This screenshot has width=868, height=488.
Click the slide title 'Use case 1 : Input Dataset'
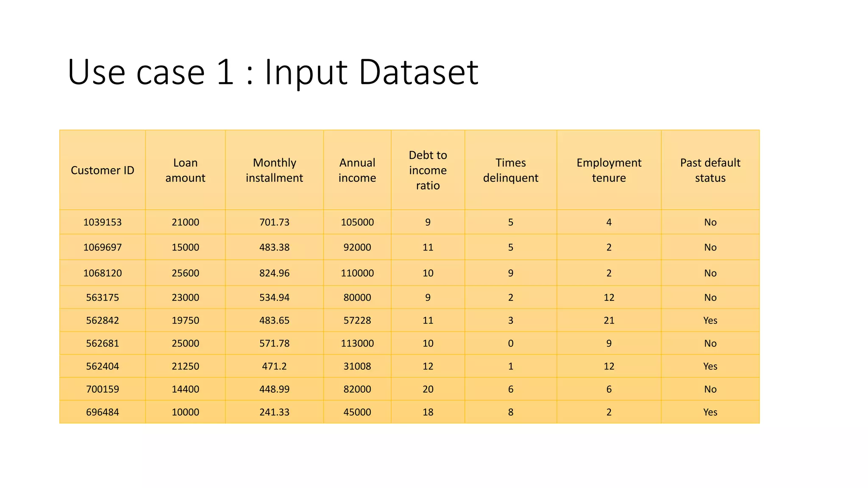(x=273, y=72)
